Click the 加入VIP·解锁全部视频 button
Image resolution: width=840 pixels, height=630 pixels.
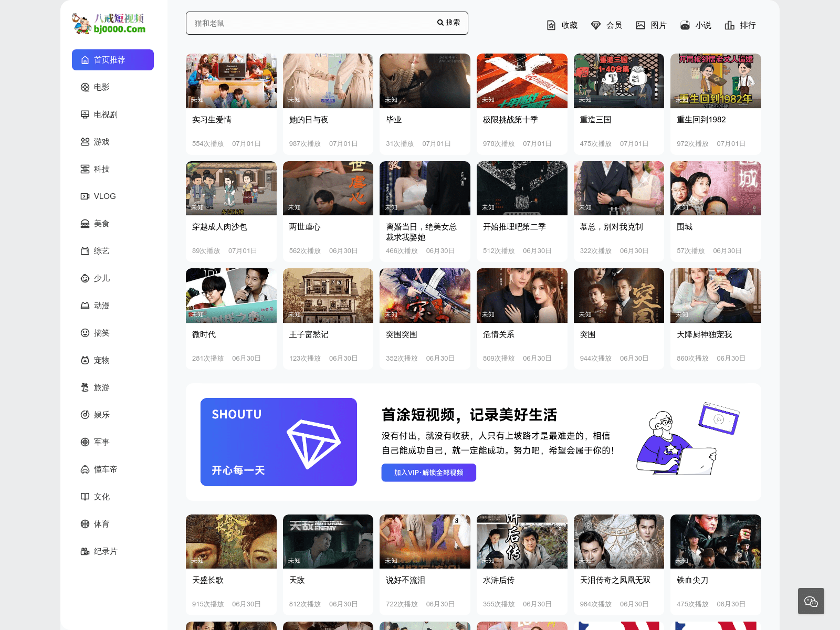click(428, 472)
